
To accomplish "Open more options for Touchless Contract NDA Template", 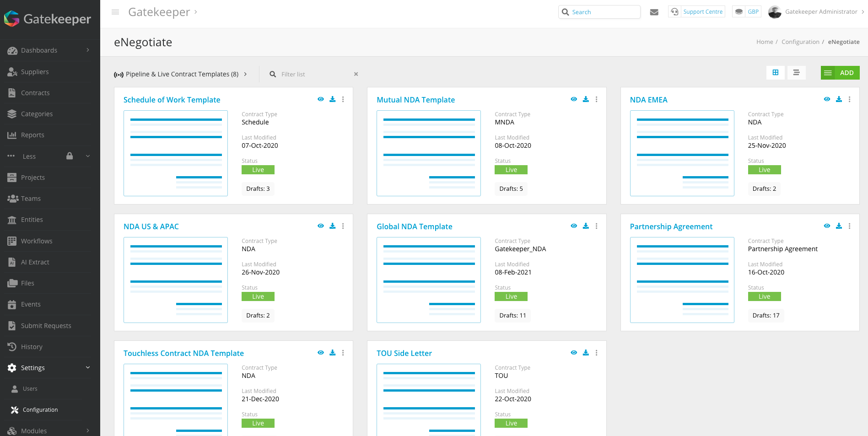I will click(x=343, y=353).
